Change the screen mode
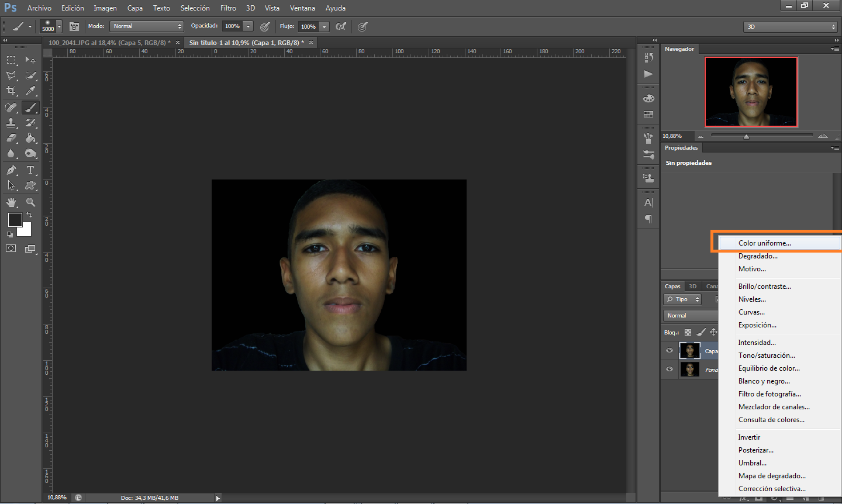The width and height of the screenshot is (842, 504). [x=30, y=248]
